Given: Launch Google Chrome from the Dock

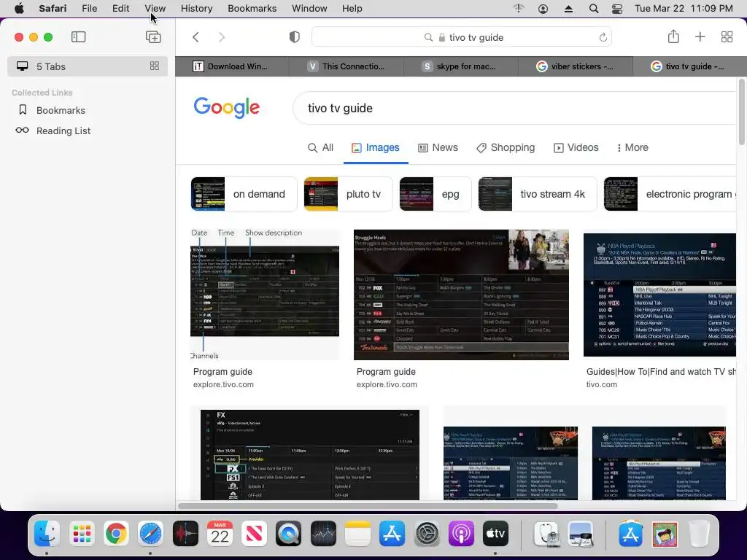Looking at the screenshot, I should tap(116, 533).
